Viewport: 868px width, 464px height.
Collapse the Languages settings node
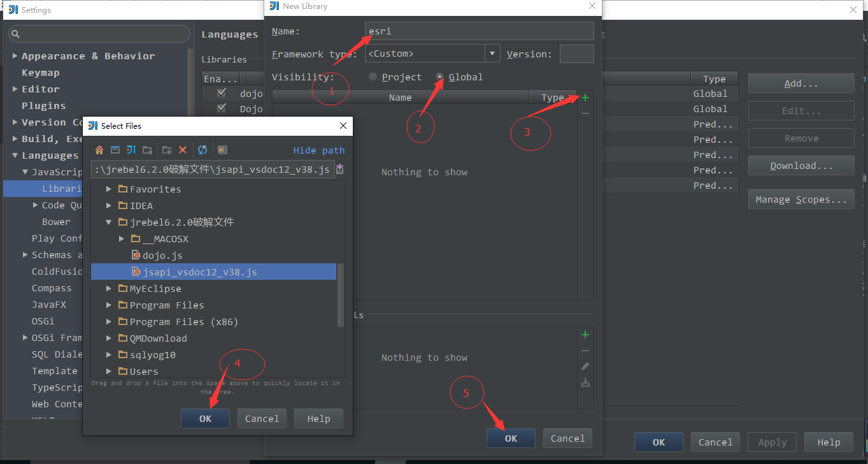[x=15, y=156]
